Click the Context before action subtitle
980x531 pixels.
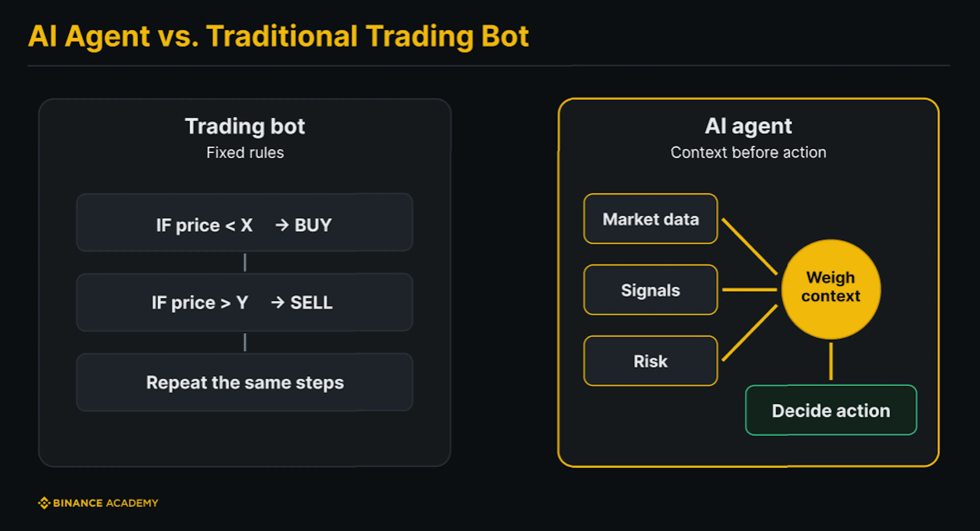(x=748, y=153)
